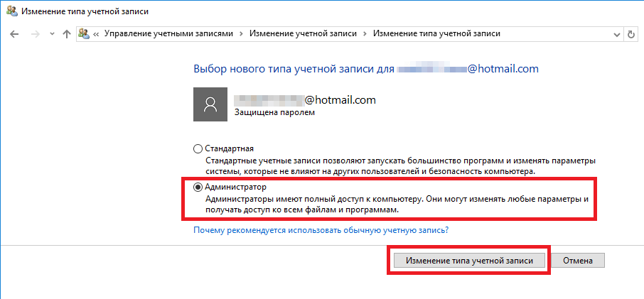Click the back navigation arrow
The width and height of the screenshot is (644, 299).
[15, 33]
